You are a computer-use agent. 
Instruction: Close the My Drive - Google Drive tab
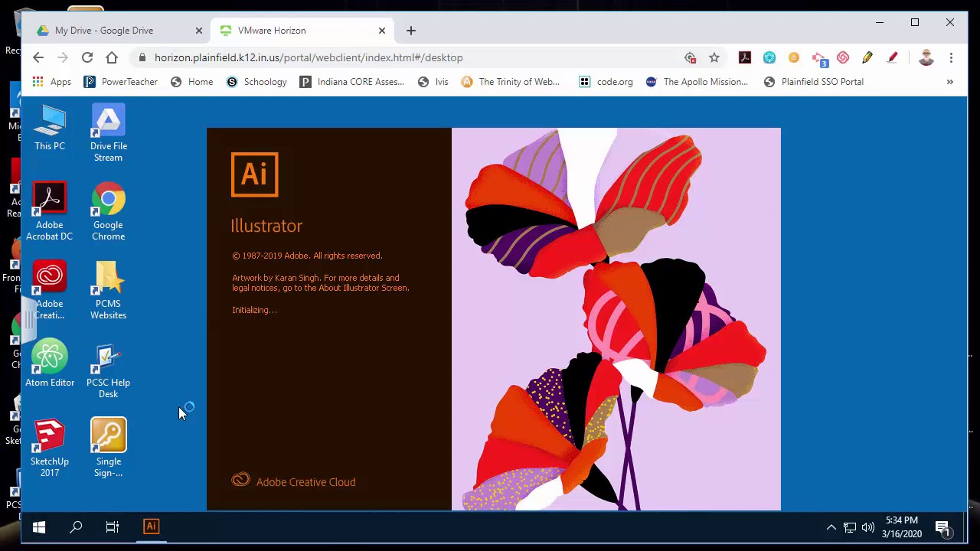[199, 31]
